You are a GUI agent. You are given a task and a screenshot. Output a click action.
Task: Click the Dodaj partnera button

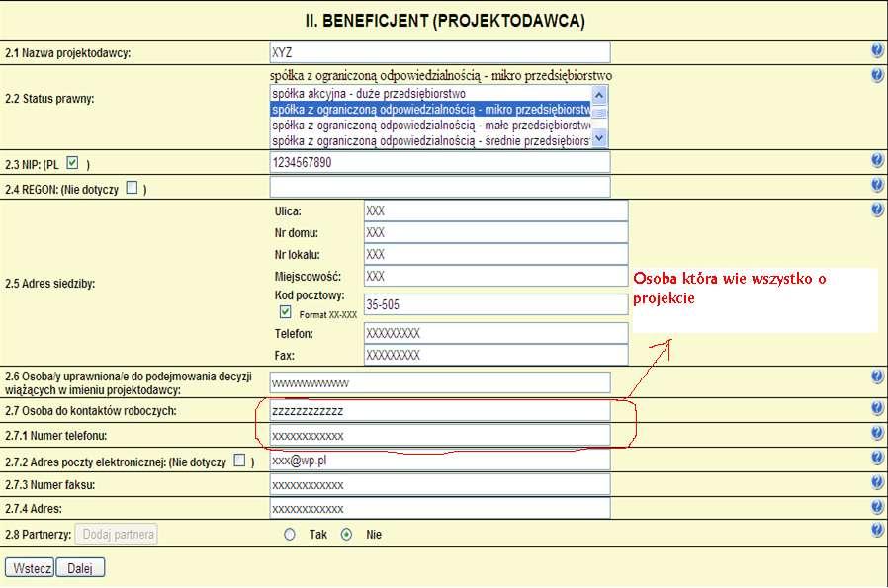(x=117, y=535)
